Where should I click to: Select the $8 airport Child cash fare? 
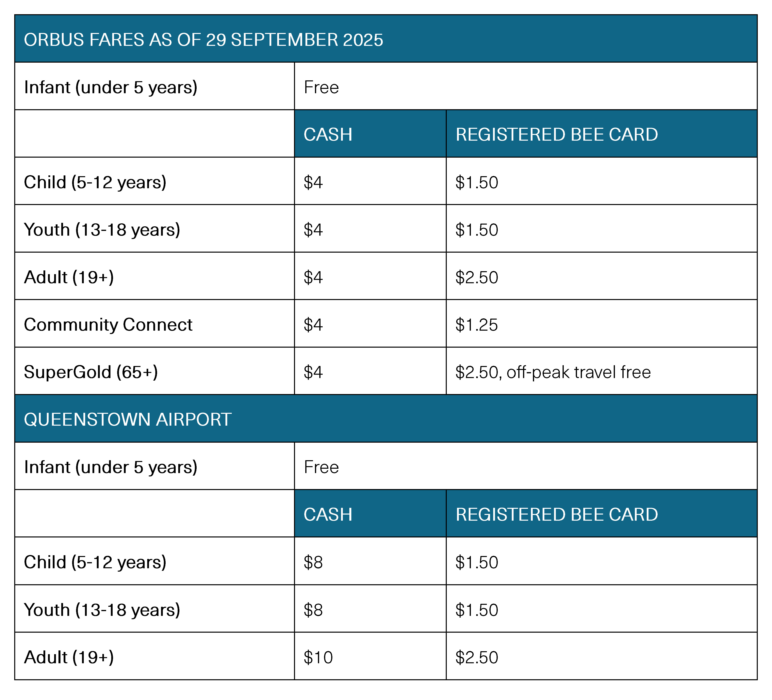(x=313, y=562)
